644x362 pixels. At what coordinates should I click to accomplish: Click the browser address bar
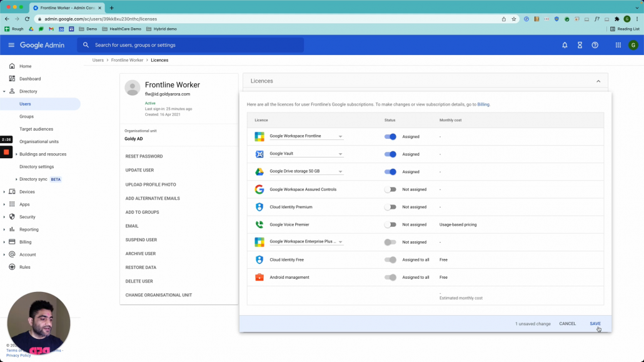(x=267, y=19)
